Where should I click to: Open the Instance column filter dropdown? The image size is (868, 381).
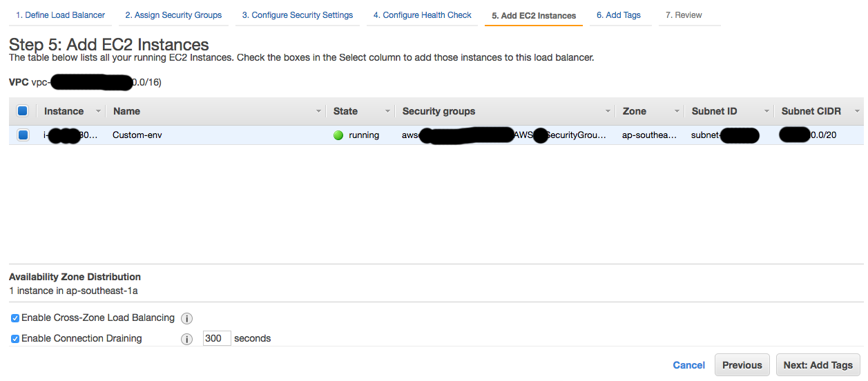click(98, 111)
